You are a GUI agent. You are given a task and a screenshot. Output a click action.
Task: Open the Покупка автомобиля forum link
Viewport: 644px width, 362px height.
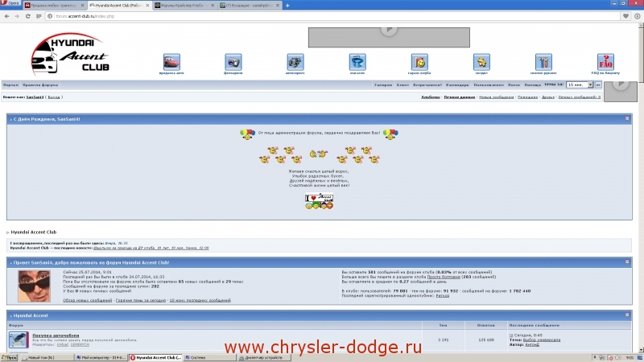pyautogui.click(x=56, y=335)
